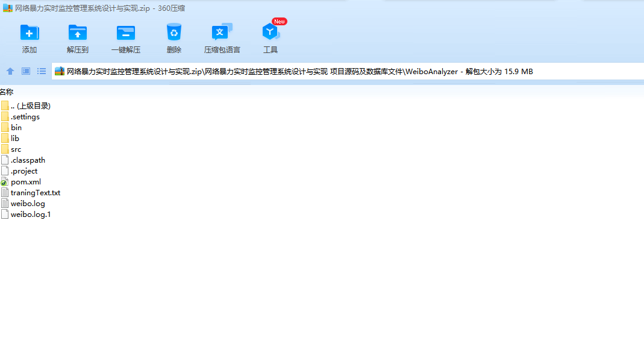Select the src folder
This screenshot has height=364, width=644.
(11, 149)
